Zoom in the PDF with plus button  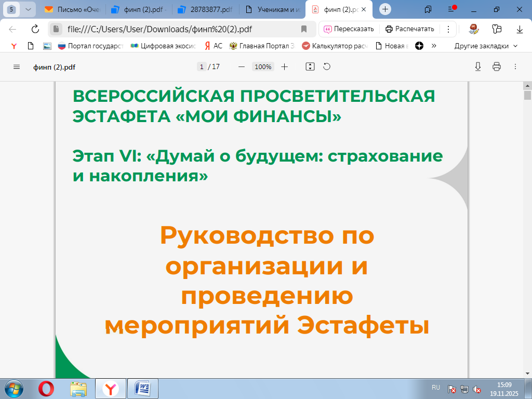pyautogui.click(x=284, y=66)
